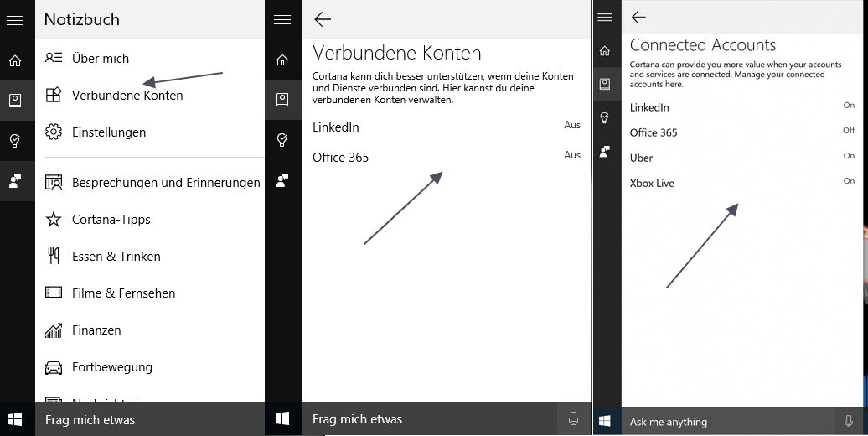The height and width of the screenshot is (436, 868).
Task: Open hamburger menu in Notizbuch panel
Action: 15,20
